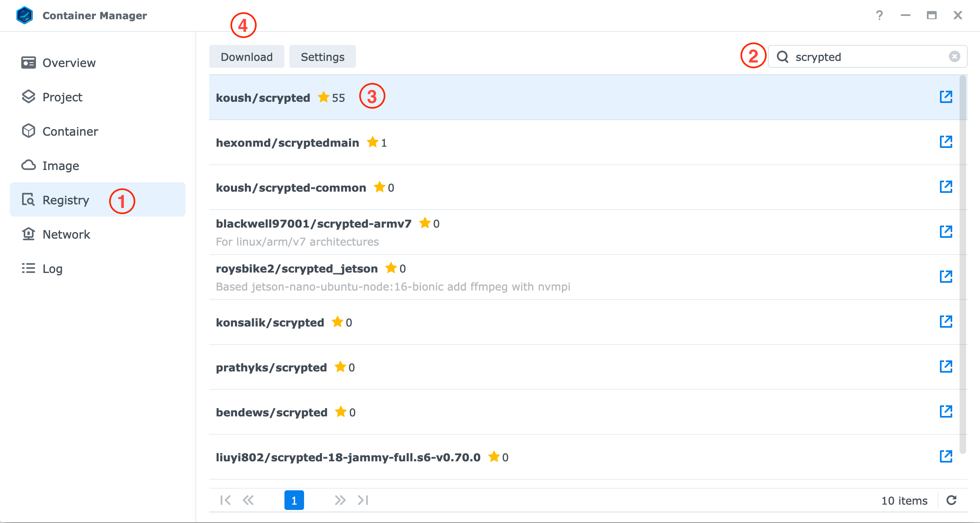
Task: Go to the last results page
Action: pyautogui.click(x=363, y=500)
